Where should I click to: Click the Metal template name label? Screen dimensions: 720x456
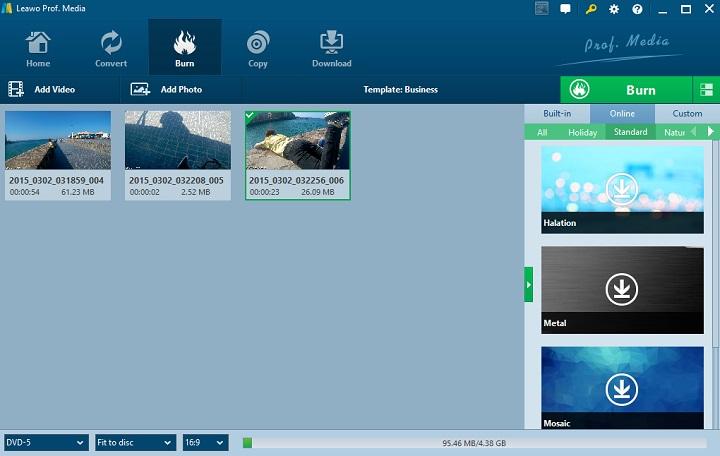click(555, 323)
